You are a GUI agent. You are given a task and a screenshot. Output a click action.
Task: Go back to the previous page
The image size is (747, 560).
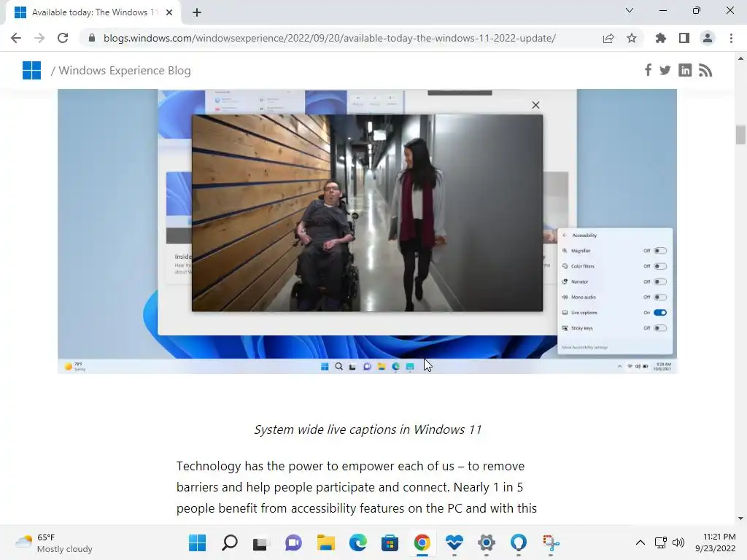16,38
